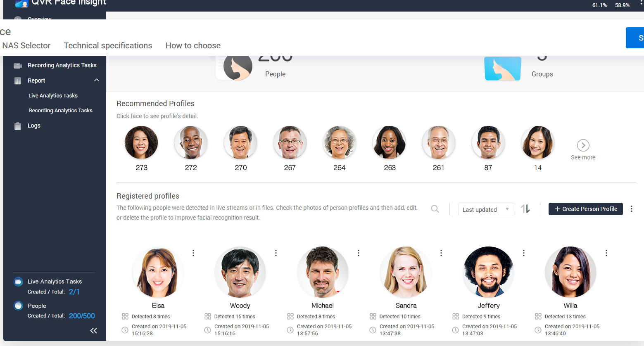Select recommended profile face 273
644x346 pixels.
pyautogui.click(x=141, y=142)
